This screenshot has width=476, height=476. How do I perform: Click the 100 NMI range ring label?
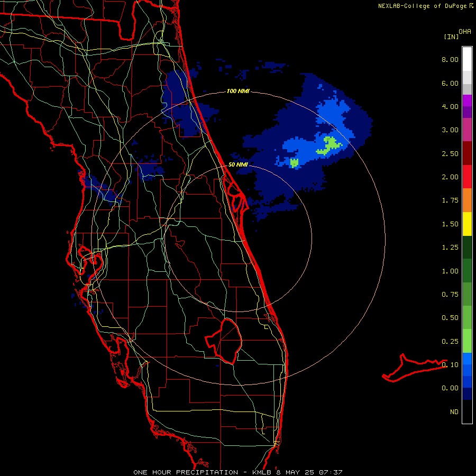click(238, 91)
